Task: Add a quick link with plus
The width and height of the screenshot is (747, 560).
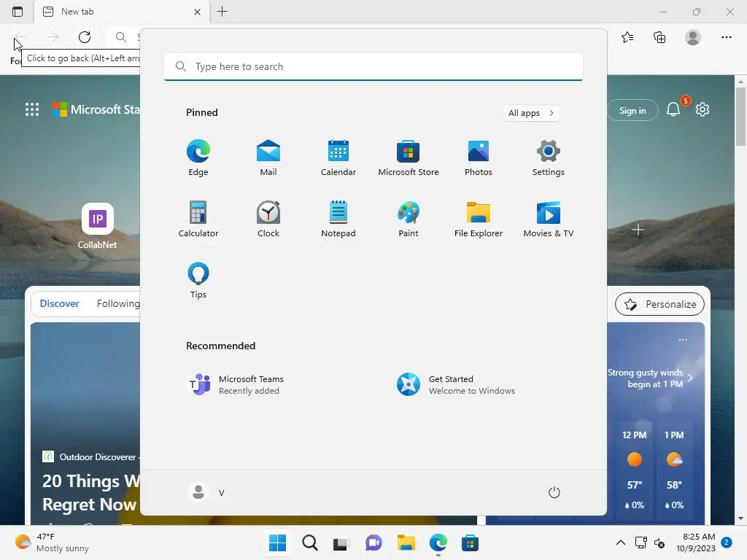Action: coord(638,230)
